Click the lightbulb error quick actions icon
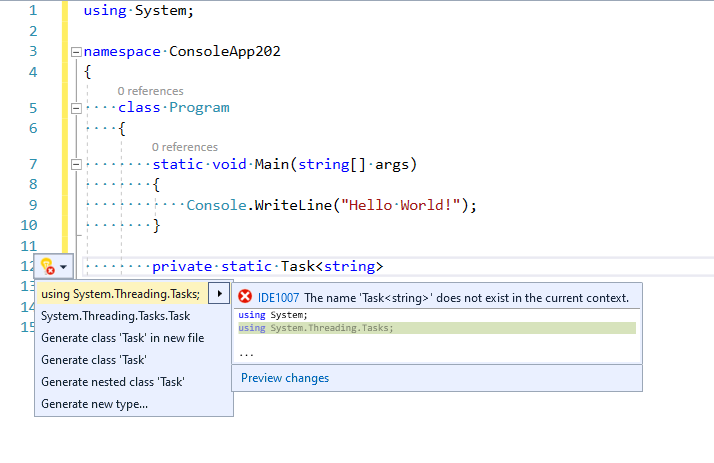Image resolution: width=714 pixels, height=463 pixels. coord(47,266)
